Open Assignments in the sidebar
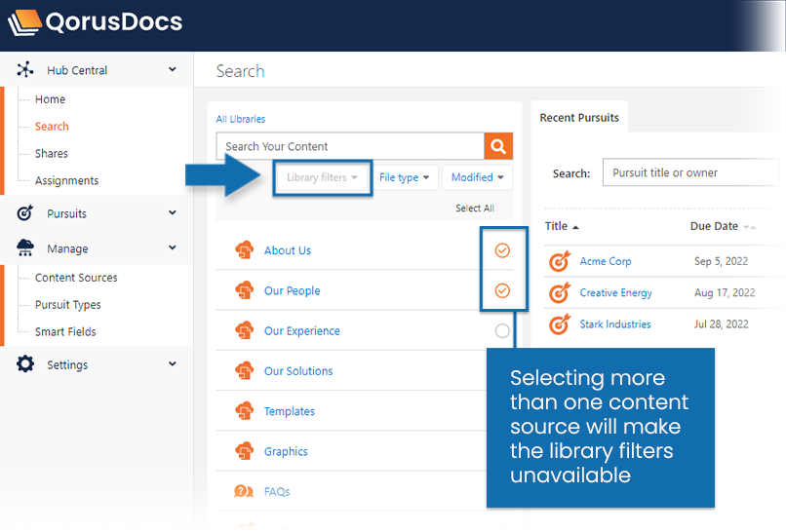The height and width of the screenshot is (532, 786). pyautogui.click(x=66, y=180)
